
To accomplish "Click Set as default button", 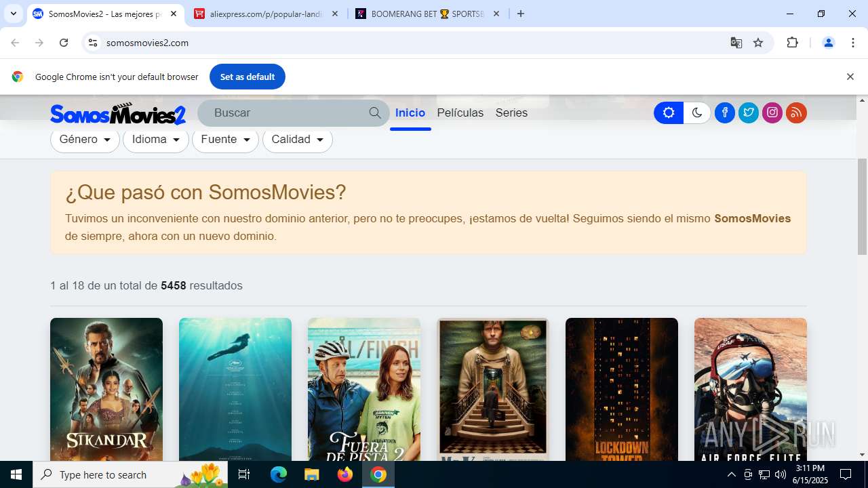I will click(x=248, y=77).
